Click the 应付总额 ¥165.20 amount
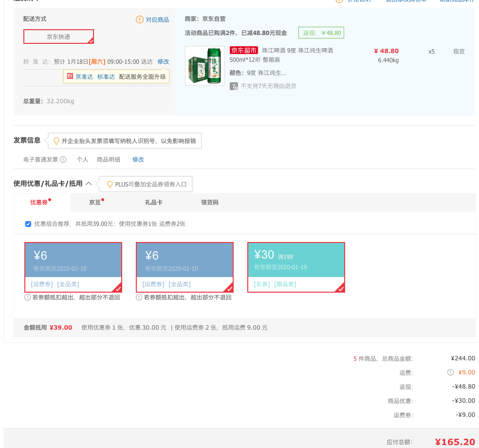479x448 pixels. click(x=455, y=442)
